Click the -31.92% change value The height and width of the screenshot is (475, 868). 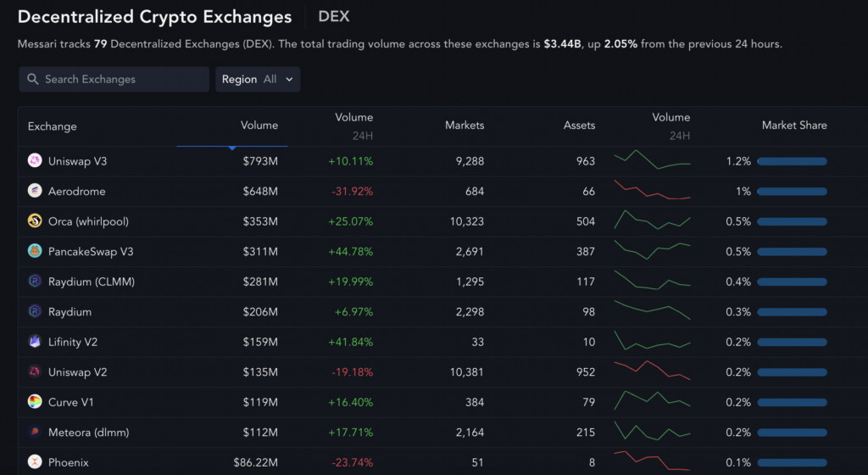tap(352, 192)
